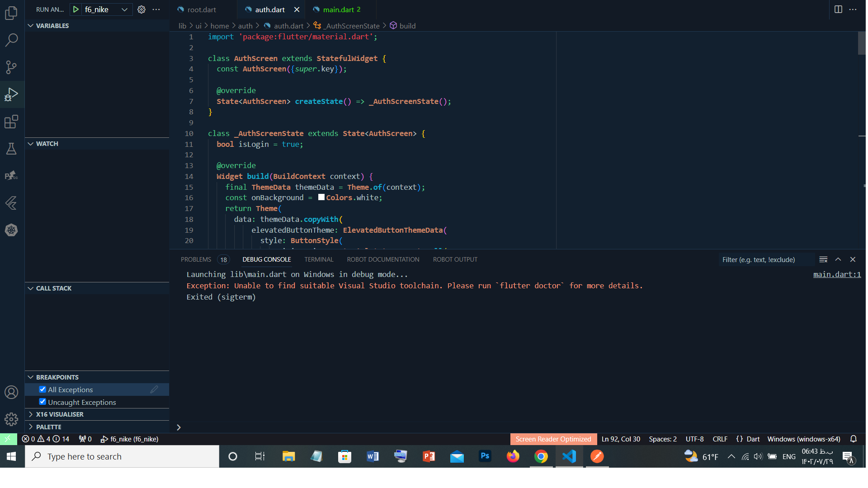
Task: Split the editor right
Action: (x=838, y=9)
